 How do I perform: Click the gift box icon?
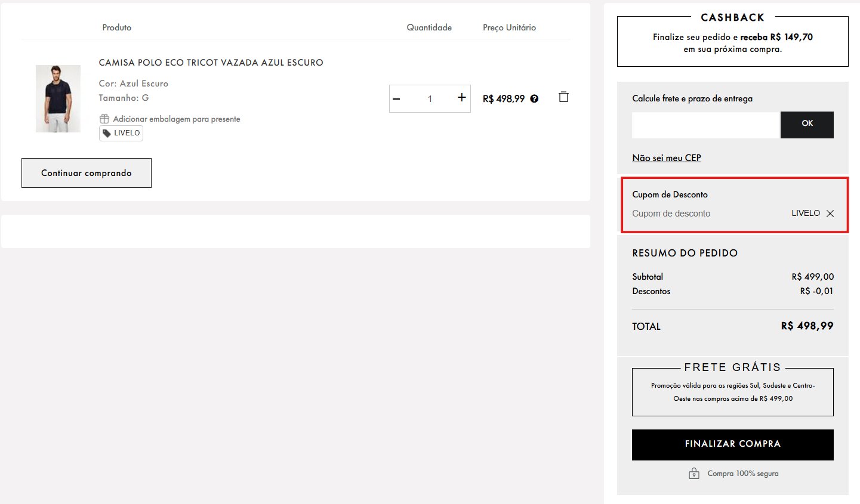[104, 119]
